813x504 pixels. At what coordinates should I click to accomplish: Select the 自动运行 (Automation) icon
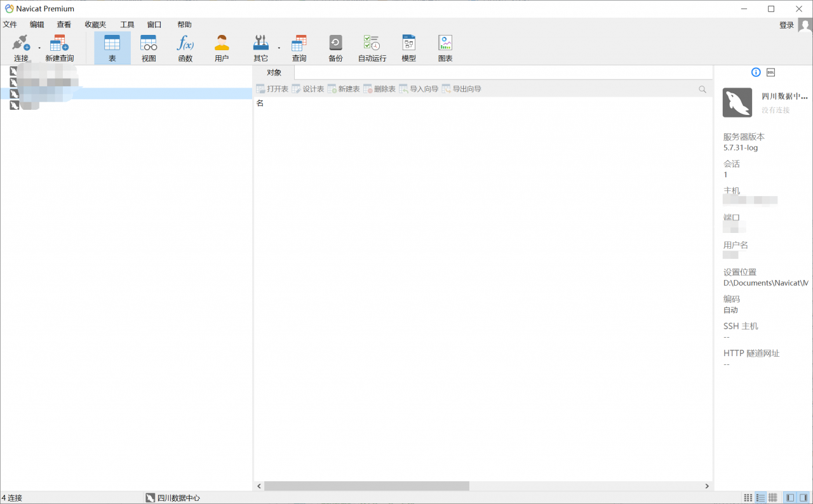coord(372,47)
